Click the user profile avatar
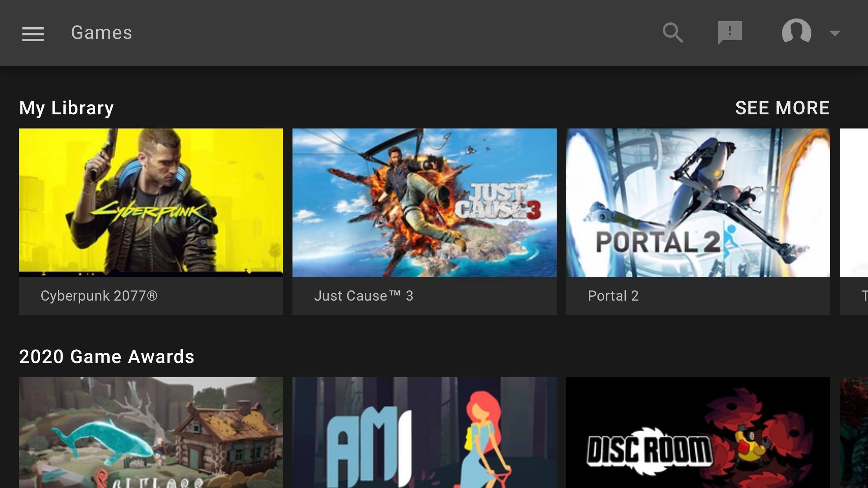Image resolution: width=868 pixels, height=488 pixels. tap(796, 32)
